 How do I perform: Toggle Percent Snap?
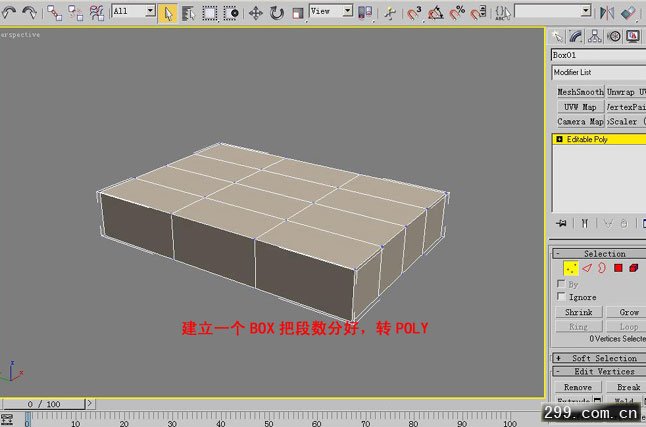coord(457,13)
